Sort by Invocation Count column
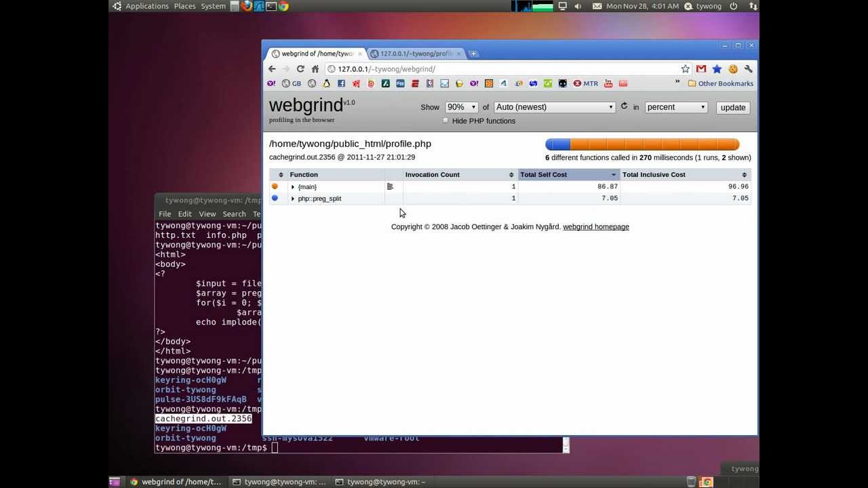This screenshot has height=488, width=868. 460,175
